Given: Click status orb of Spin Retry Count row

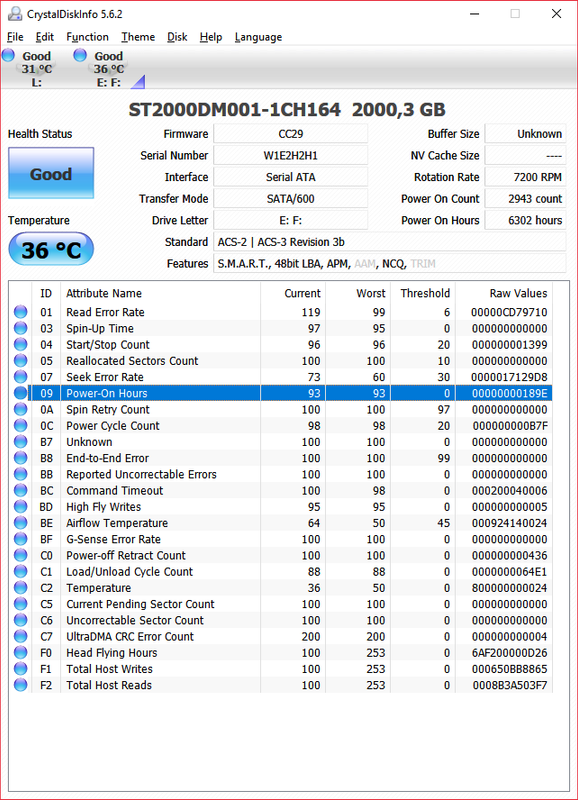Looking at the screenshot, I should point(20,409).
